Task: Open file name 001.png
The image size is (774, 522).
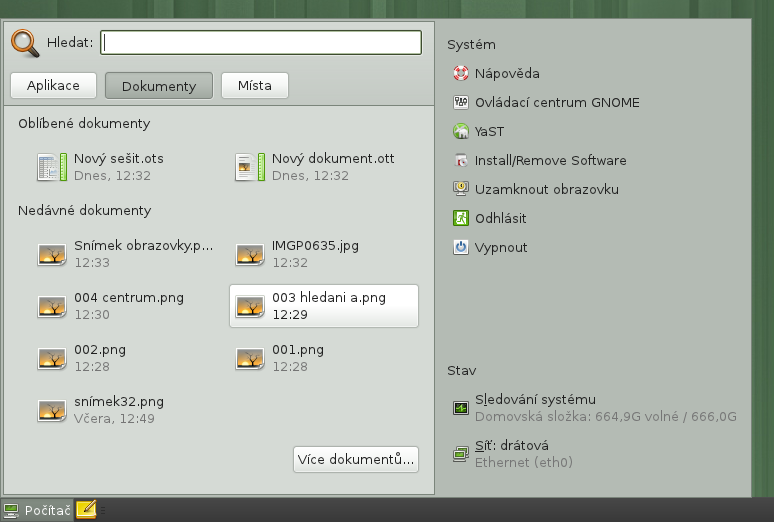Action: point(298,350)
